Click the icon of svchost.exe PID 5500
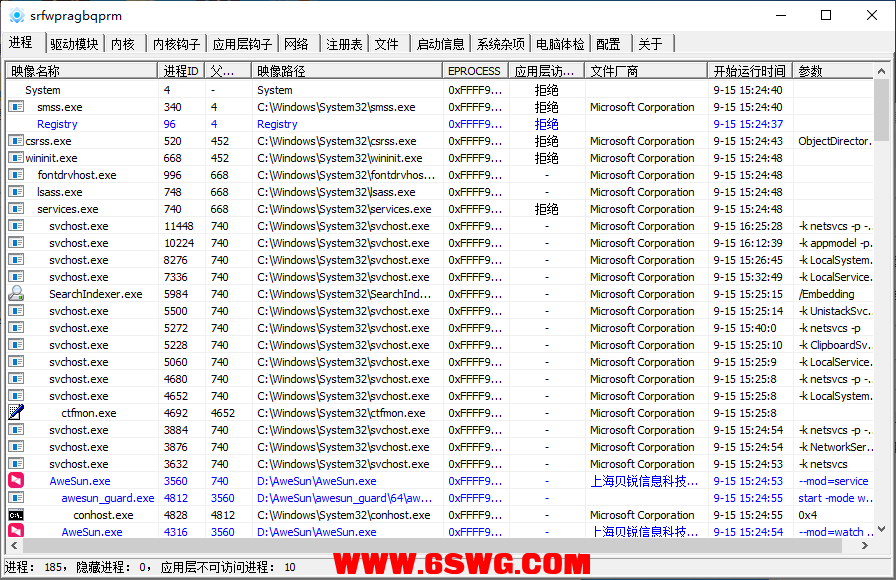This screenshot has height=580, width=896. tap(16, 310)
